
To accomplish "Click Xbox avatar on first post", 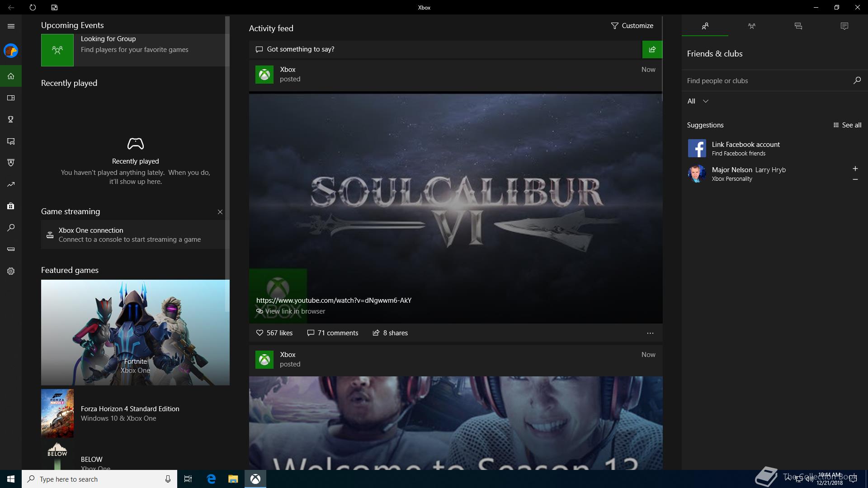I will click(x=264, y=75).
